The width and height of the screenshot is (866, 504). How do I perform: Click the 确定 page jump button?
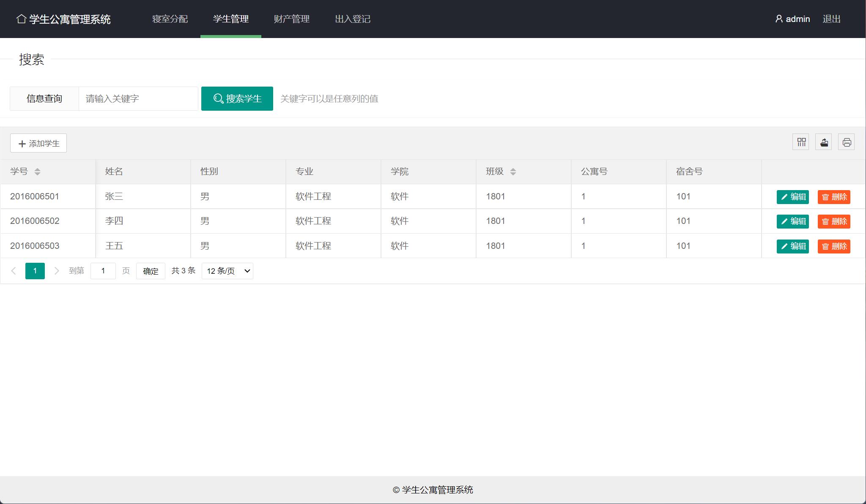coord(151,271)
